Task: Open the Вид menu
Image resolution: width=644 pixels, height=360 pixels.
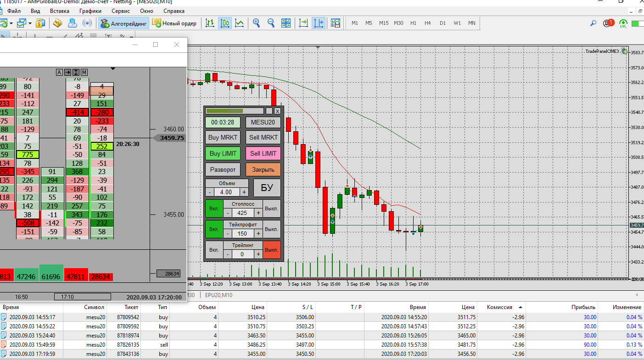Action: [35, 11]
